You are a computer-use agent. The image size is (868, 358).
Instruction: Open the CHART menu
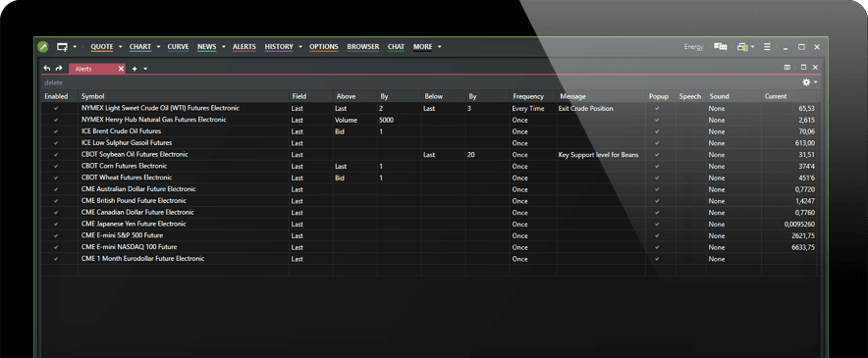point(140,47)
